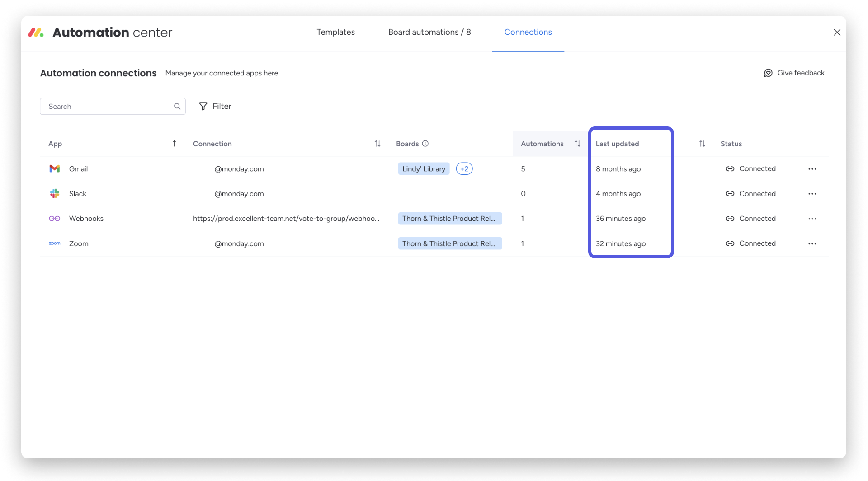Click the Zoom app icon
Viewport: 868px width, 481px height.
pyautogui.click(x=54, y=243)
